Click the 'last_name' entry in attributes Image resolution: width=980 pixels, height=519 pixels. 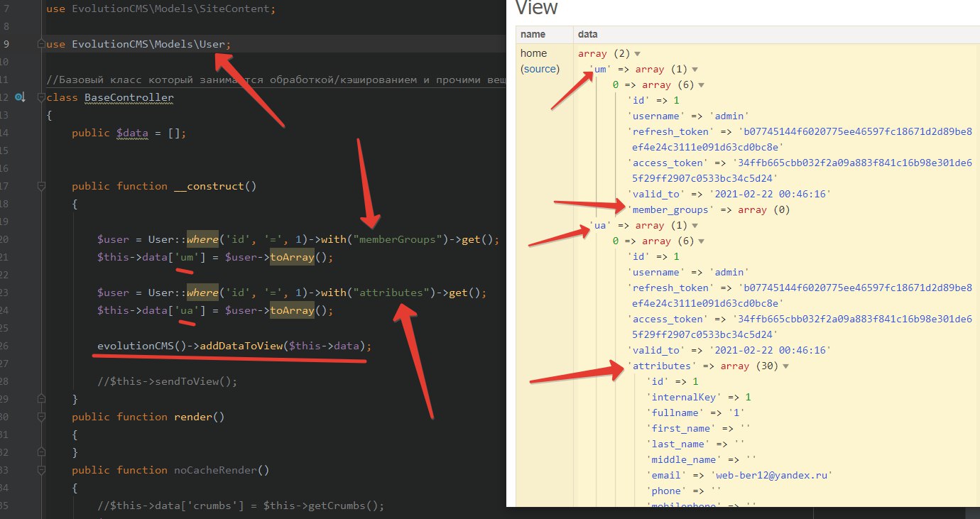(695, 444)
